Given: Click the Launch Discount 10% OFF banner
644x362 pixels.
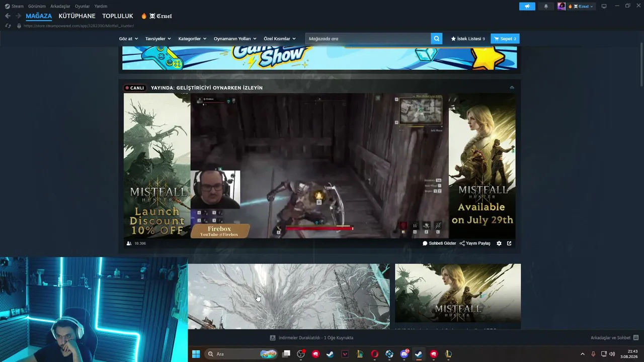Looking at the screenshot, I should pyautogui.click(x=157, y=165).
